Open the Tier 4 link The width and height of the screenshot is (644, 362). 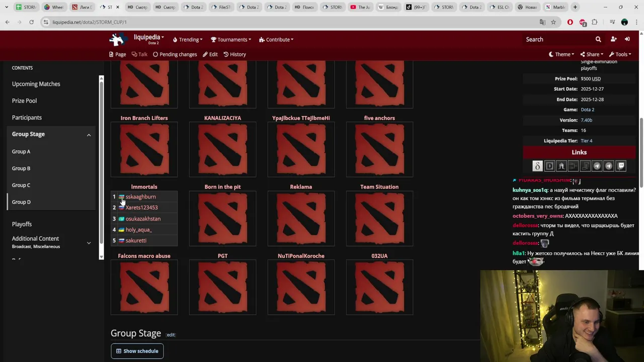pyautogui.click(x=586, y=141)
